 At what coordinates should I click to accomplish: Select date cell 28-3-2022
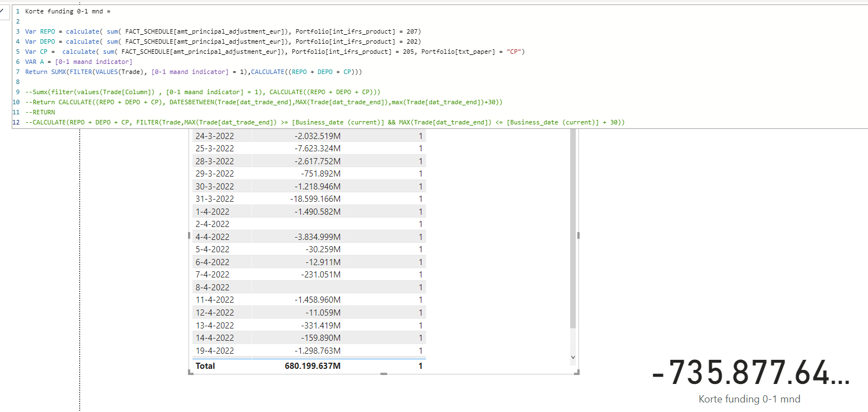point(215,161)
